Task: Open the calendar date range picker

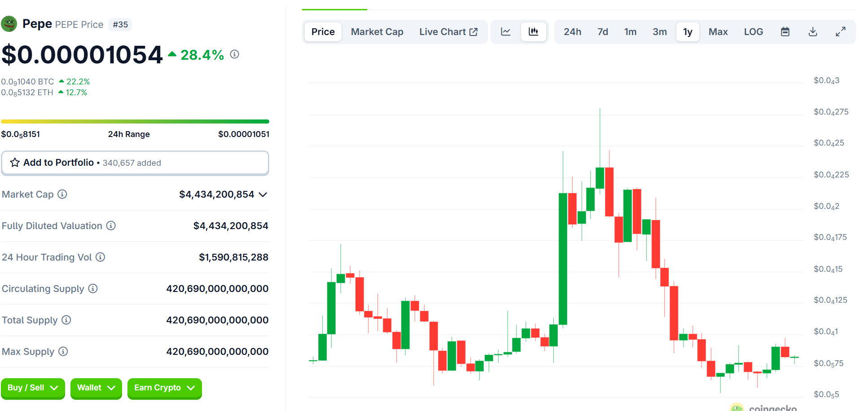Action: click(785, 32)
